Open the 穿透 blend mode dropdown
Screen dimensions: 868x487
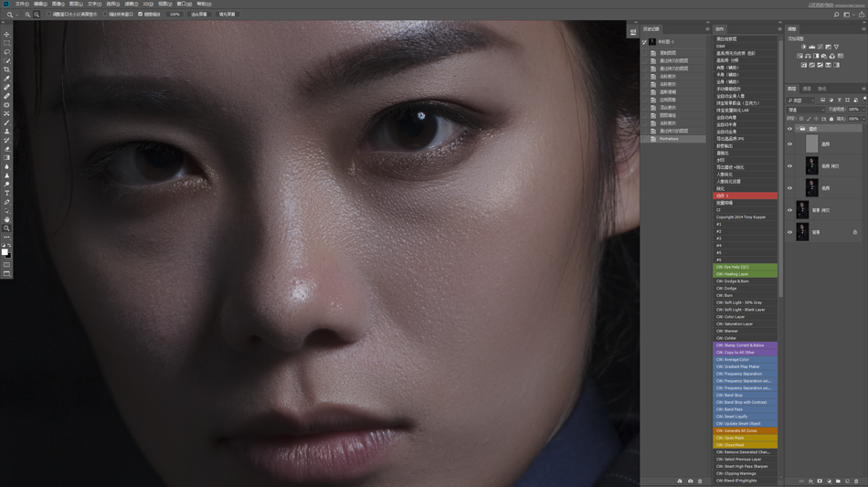click(x=806, y=110)
